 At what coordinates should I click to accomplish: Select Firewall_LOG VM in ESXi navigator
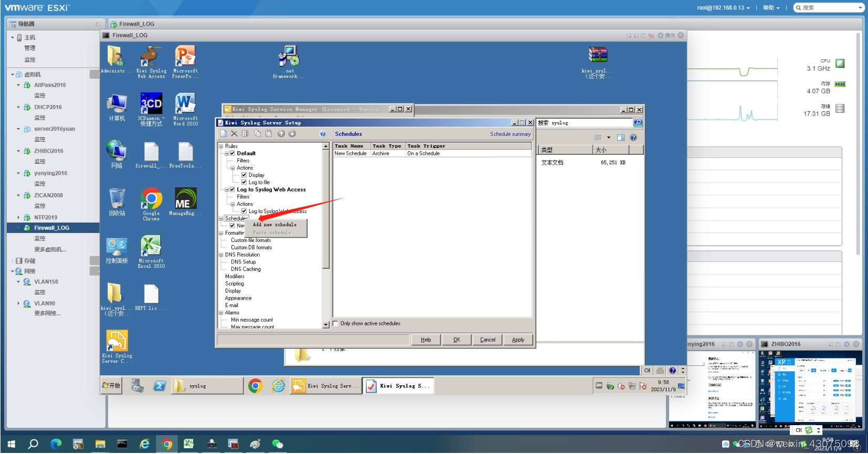point(52,228)
